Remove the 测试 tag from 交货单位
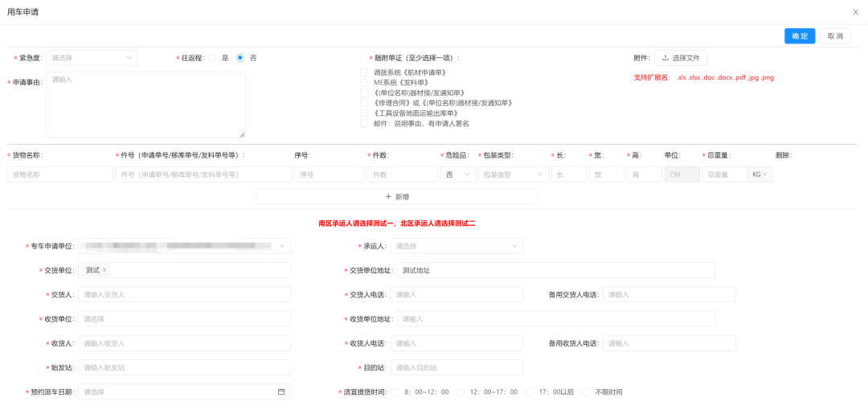This screenshot has width=868, height=414. coord(104,270)
